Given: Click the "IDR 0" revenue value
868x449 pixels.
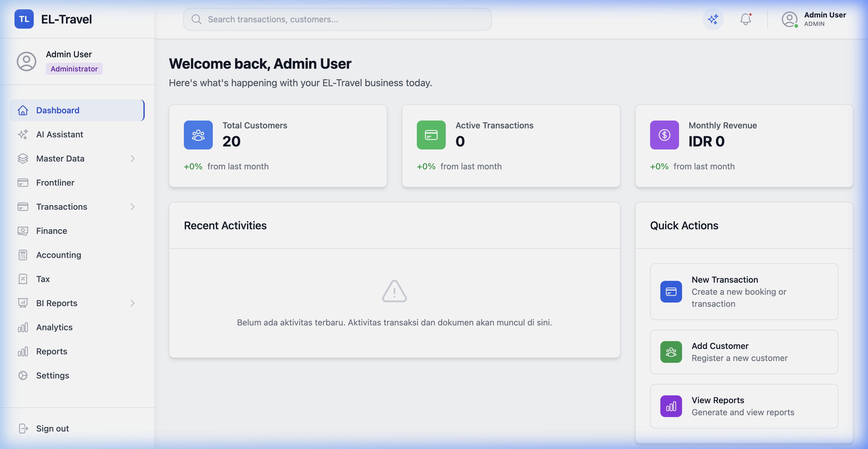Looking at the screenshot, I should [706, 141].
